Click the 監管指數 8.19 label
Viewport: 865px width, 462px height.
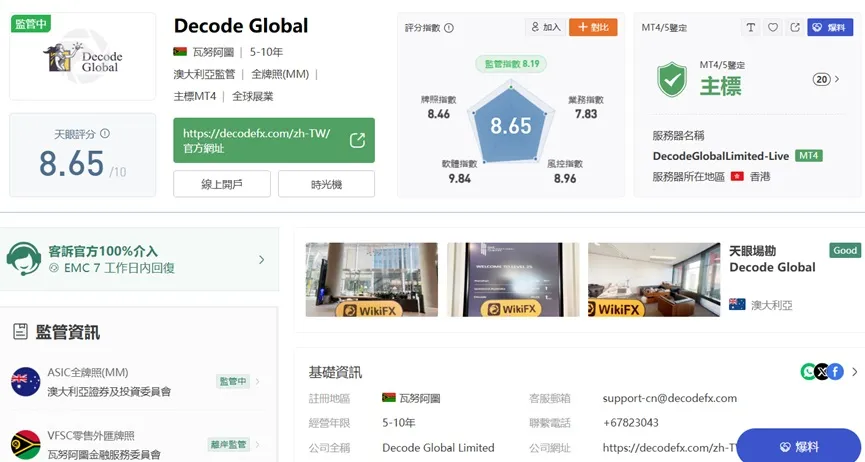click(511, 64)
